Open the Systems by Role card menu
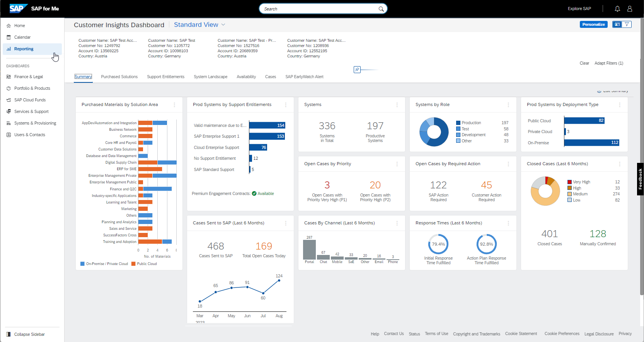Screen dimensions: 644x342 point(508,105)
